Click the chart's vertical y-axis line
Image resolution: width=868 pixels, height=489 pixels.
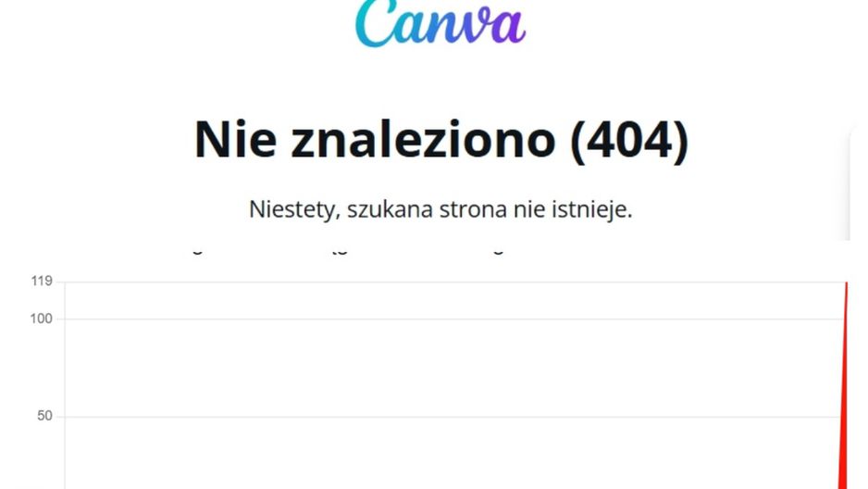click(x=65, y=385)
